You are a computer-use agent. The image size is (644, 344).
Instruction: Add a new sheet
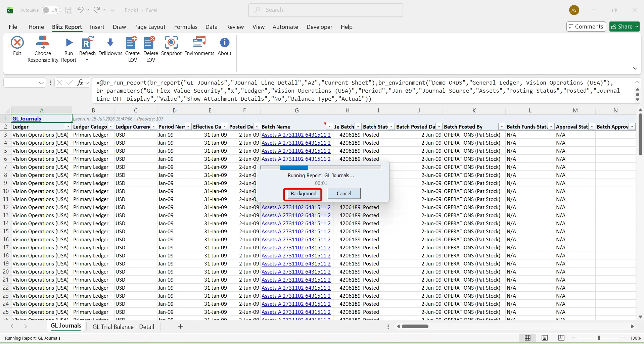coord(180,326)
